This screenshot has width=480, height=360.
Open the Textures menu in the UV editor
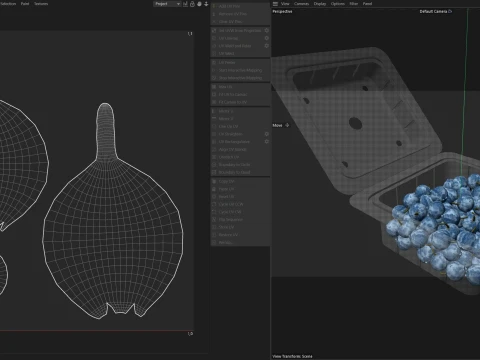[x=41, y=4]
